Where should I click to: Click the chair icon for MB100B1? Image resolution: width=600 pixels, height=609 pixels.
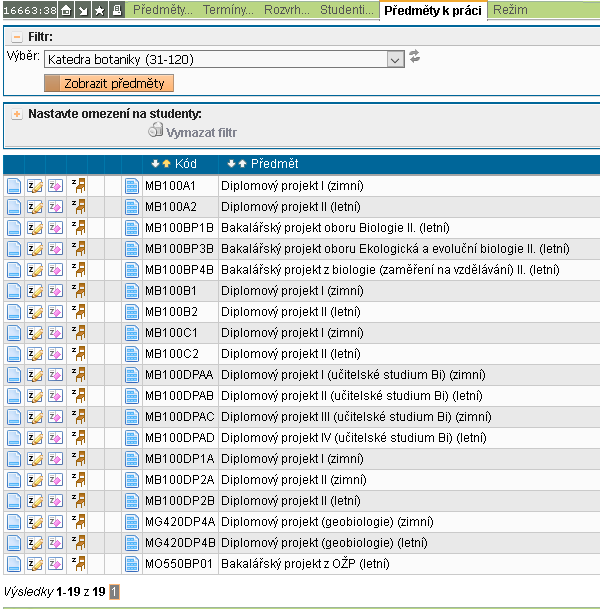[78, 291]
